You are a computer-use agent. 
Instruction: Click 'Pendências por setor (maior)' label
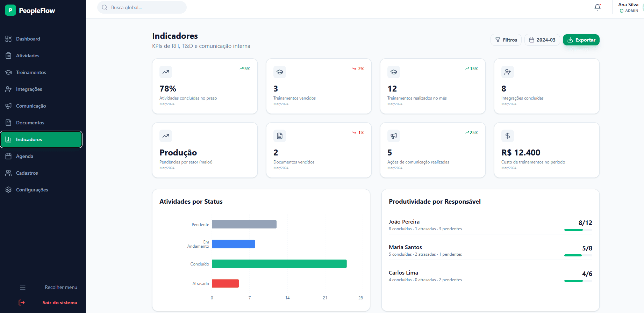[186, 162]
